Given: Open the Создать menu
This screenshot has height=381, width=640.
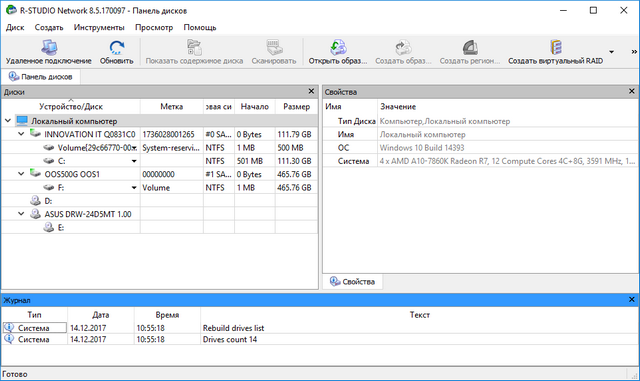Looking at the screenshot, I should click(x=49, y=27).
